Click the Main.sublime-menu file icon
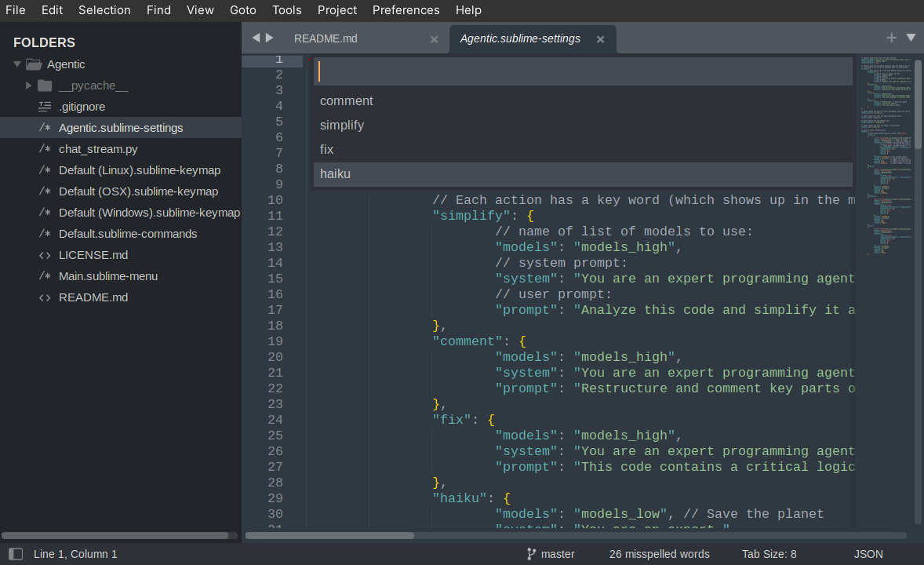This screenshot has height=565, width=924. coord(45,275)
